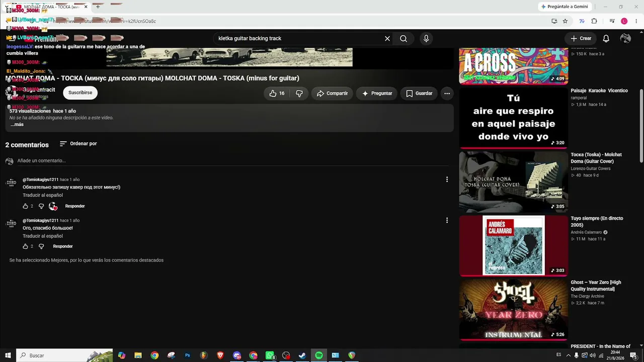Open the Chrome profile avatar L
644x362 pixels.
[624, 21]
